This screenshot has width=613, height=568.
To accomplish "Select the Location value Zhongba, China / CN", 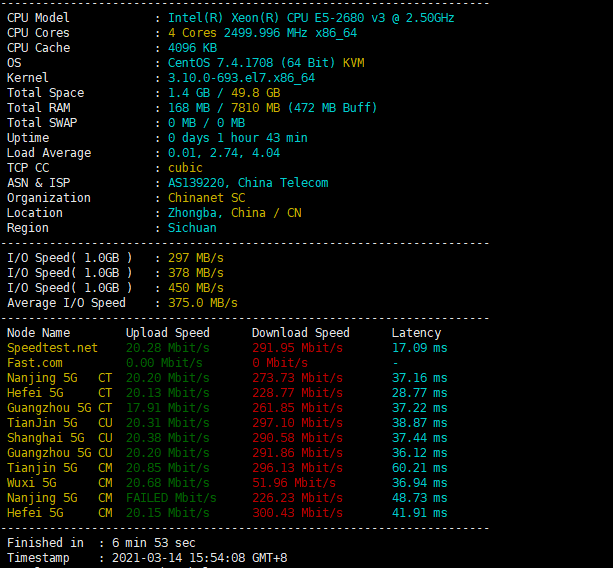I will pos(235,213).
